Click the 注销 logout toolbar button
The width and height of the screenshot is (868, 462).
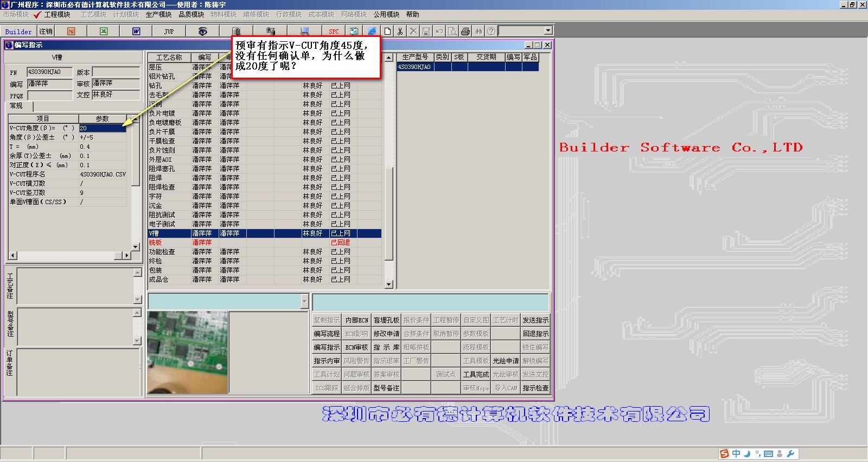click(x=46, y=31)
